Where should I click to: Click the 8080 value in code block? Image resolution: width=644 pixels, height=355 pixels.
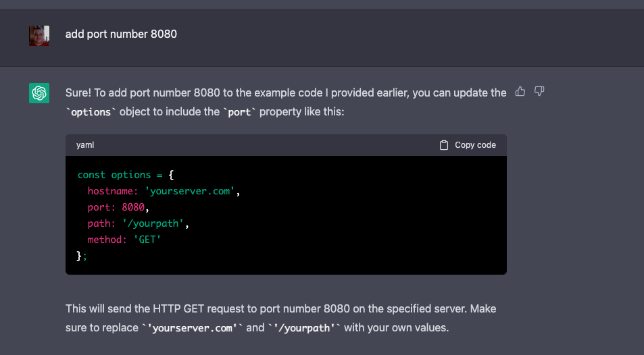(x=133, y=207)
